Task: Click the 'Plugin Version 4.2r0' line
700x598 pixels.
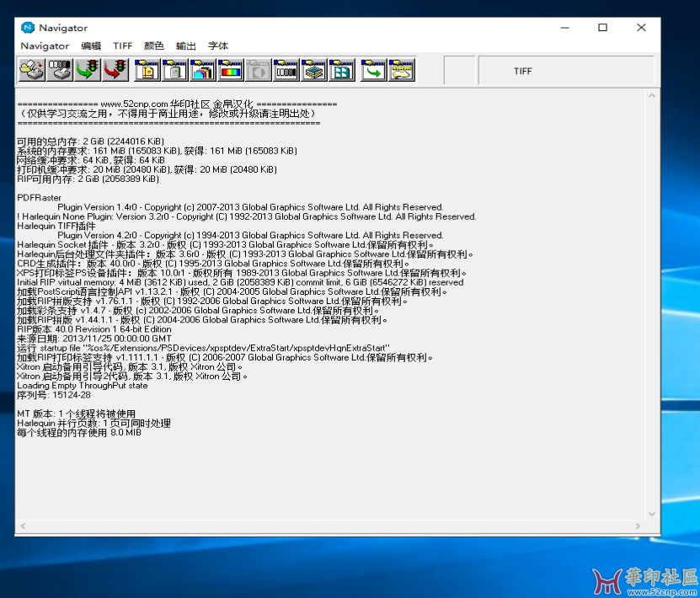Action: point(250,235)
